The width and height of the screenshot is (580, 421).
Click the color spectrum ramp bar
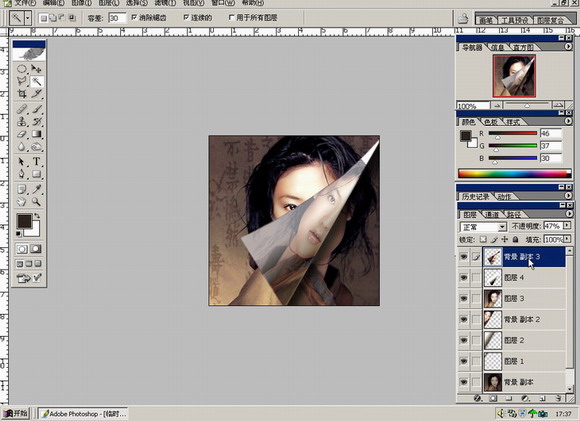(x=514, y=173)
